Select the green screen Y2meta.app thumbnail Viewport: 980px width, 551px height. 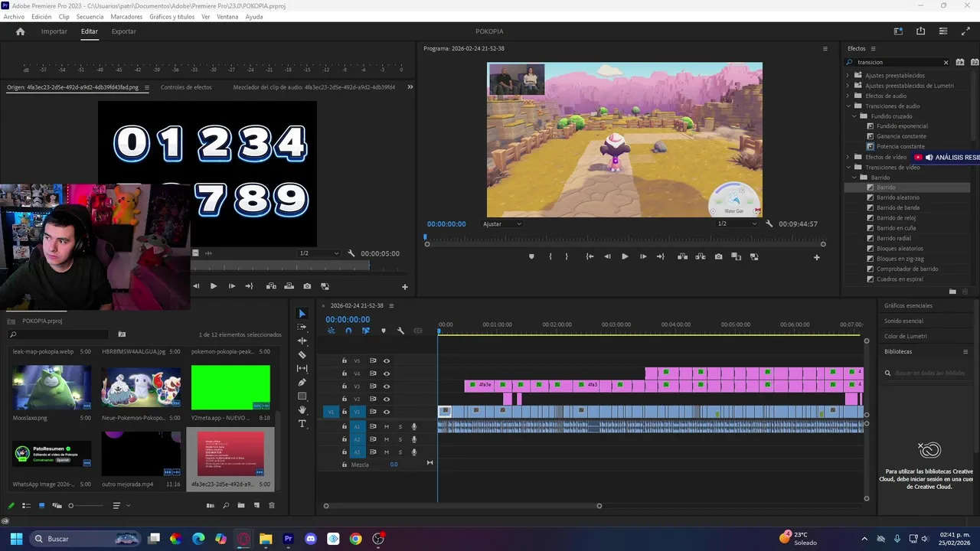(230, 387)
